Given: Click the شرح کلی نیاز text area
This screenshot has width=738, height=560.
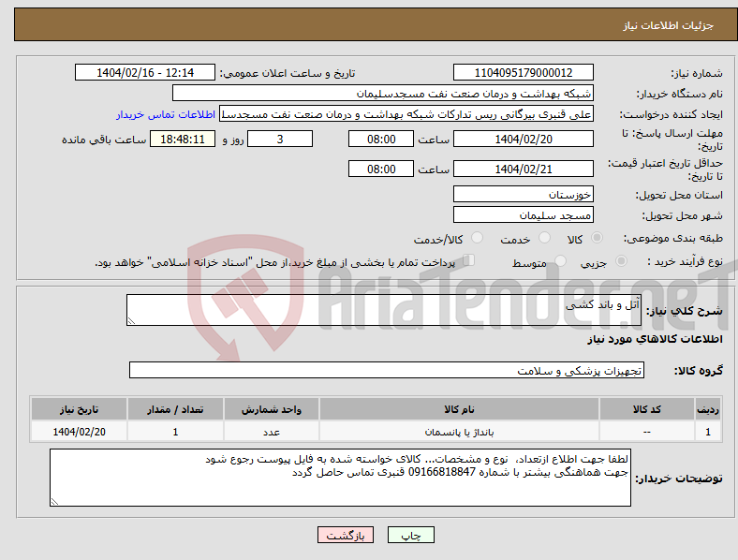Looking at the screenshot, I should click(x=384, y=310).
